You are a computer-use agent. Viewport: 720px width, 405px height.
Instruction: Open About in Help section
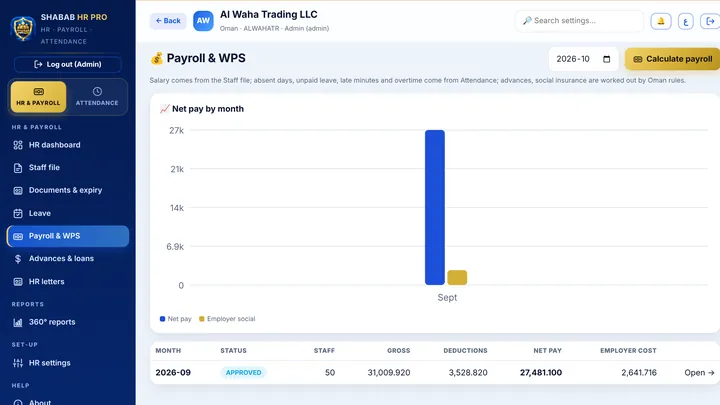pyautogui.click(x=68, y=401)
